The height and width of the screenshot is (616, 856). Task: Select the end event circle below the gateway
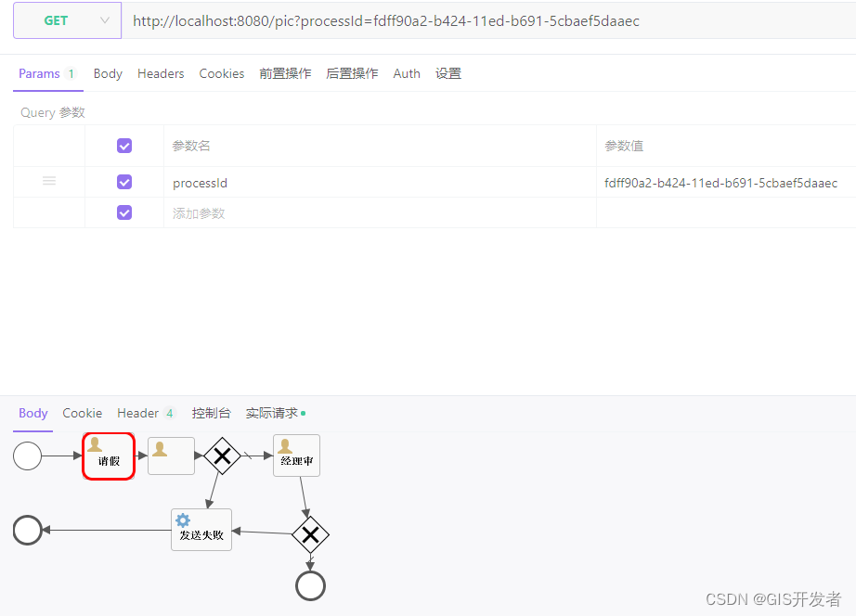pos(310,585)
